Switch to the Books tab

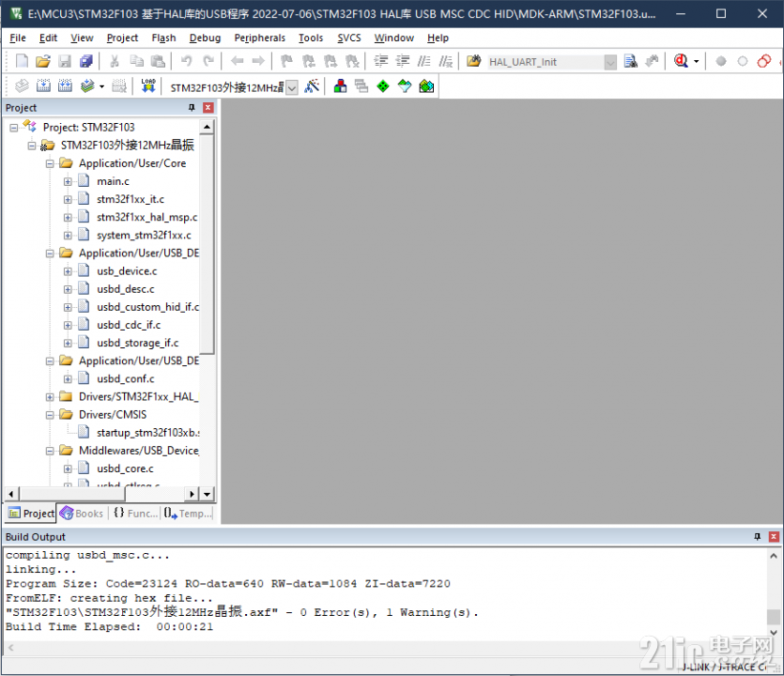[x=82, y=514]
